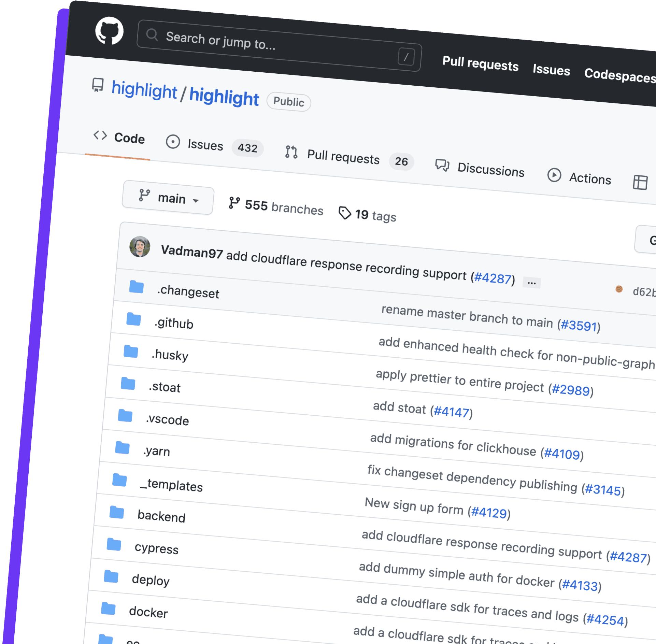The image size is (656, 644).
Task: Open the #4109 clickhouse migrations link
Action: (562, 454)
